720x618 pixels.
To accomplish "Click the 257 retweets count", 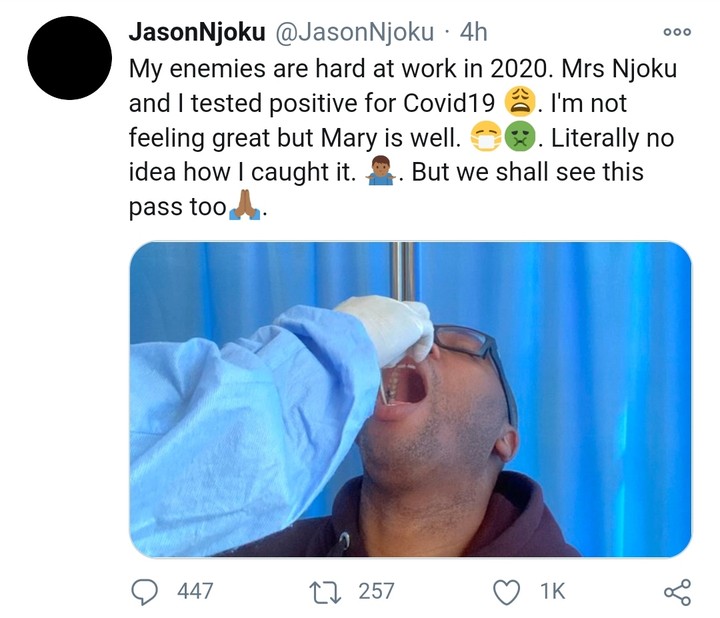I will tap(376, 591).
